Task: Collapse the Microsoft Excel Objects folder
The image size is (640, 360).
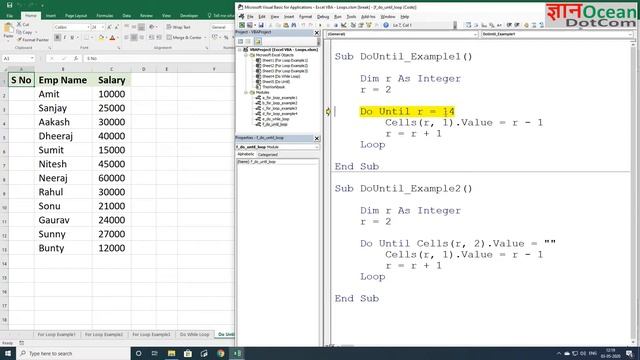Action: pyautogui.click(x=246, y=55)
